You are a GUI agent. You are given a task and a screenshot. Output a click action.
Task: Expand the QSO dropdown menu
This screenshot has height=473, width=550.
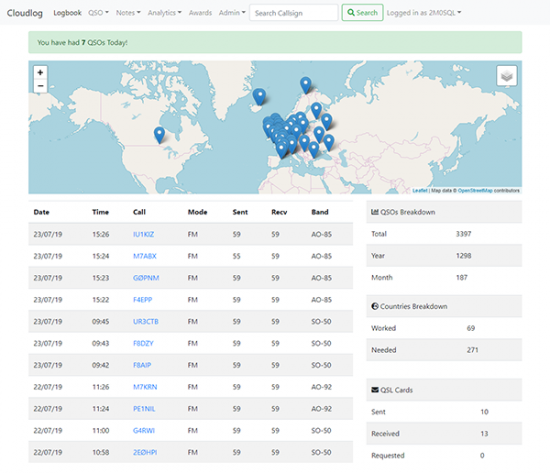[x=98, y=13]
